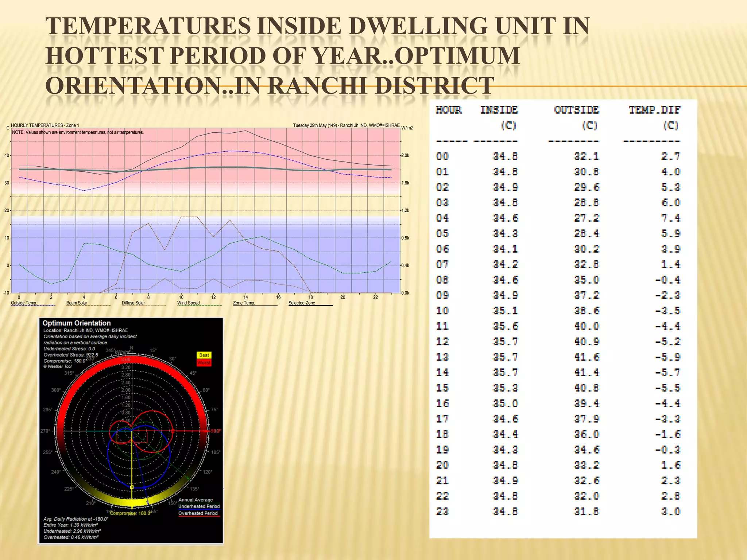Click the TEMP.DIF column header

tap(655, 110)
